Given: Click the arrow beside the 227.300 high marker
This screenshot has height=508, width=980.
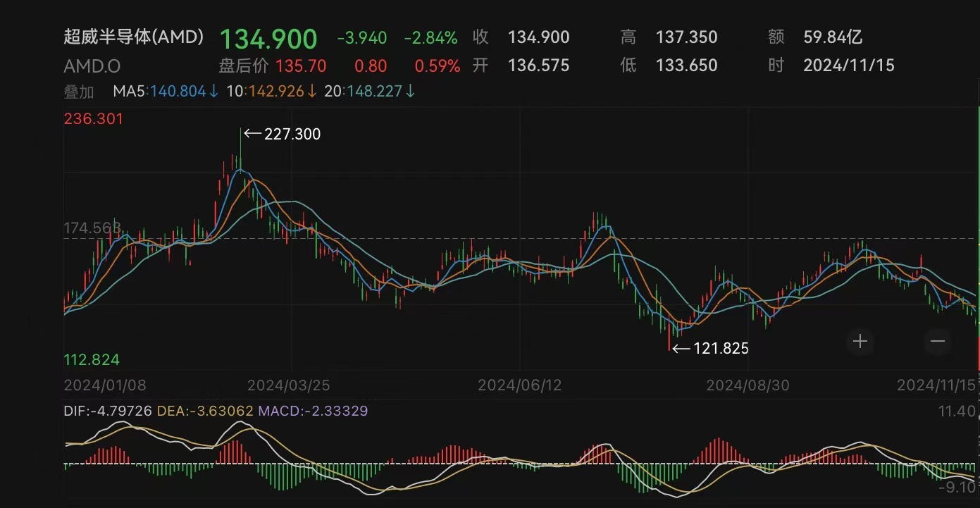Looking at the screenshot, I should 252,134.
